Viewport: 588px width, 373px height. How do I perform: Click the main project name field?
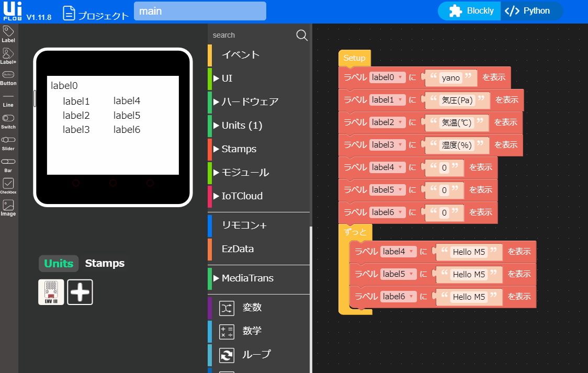point(200,10)
